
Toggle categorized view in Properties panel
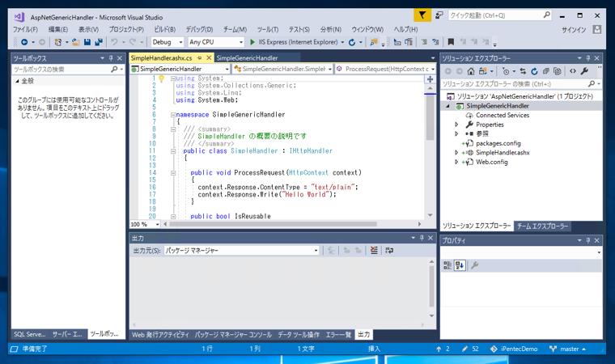pos(447,265)
